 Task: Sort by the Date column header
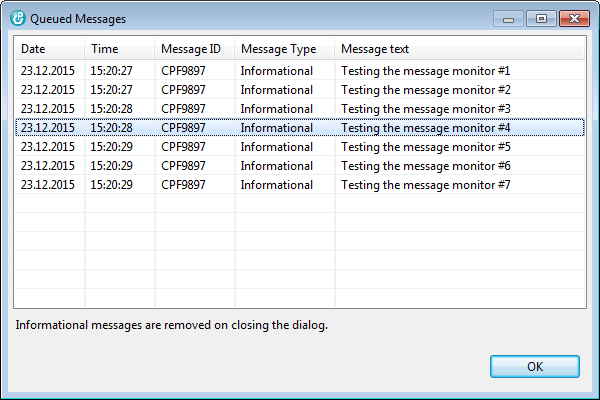coord(49,49)
